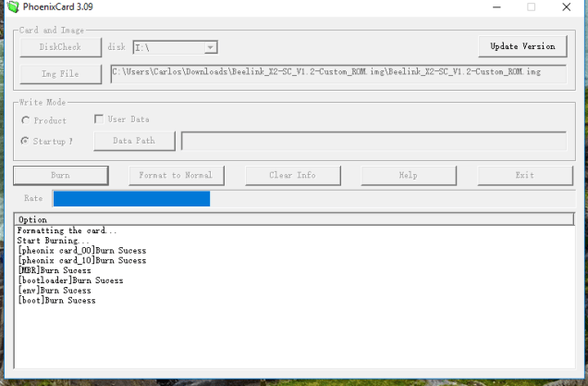Screen dimensions: 588x386
Task: Select the Product radio button
Action: coord(26,120)
